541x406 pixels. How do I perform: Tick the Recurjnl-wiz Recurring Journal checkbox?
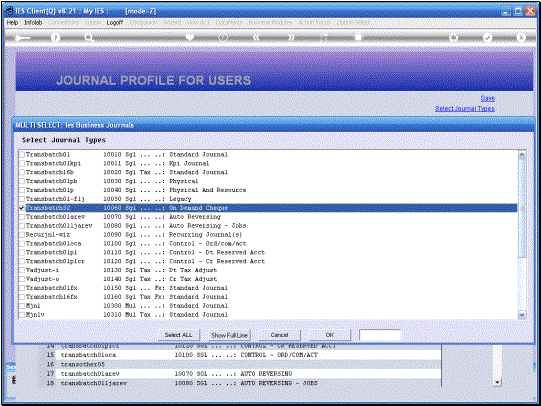click(22, 235)
